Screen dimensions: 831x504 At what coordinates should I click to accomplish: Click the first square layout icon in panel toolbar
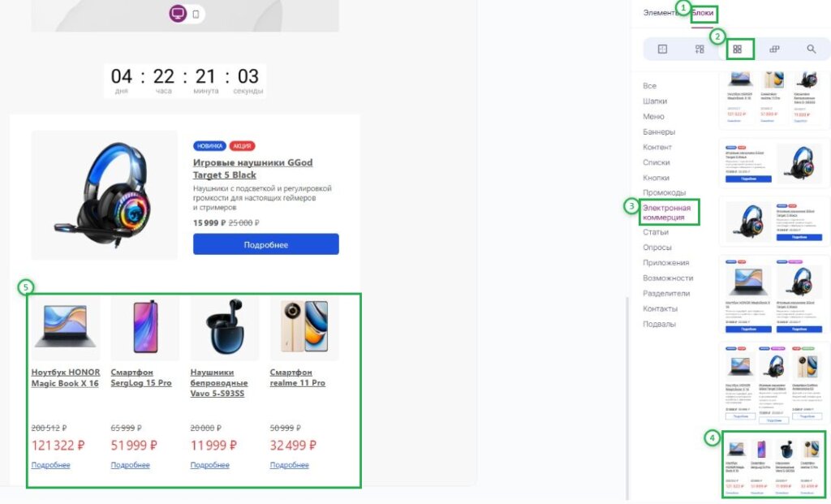tap(662, 50)
